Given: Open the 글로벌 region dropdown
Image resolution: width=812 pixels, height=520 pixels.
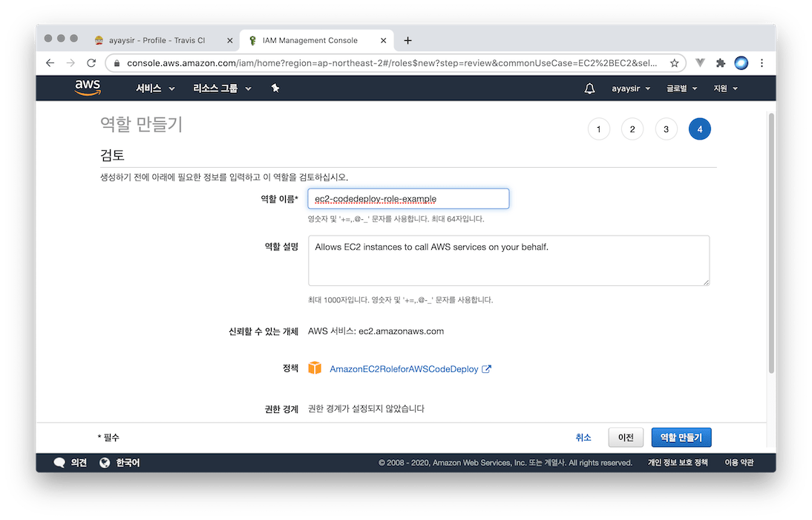Looking at the screenshot, I should point(681,88).
